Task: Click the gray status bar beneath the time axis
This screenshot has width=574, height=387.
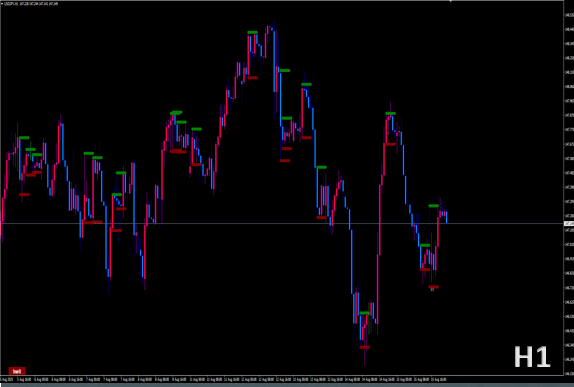Action: 287,385
